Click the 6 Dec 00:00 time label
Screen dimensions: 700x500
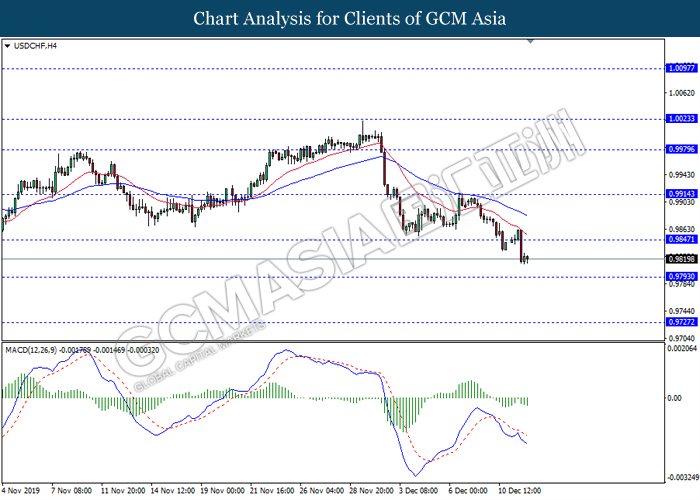(468, 491)
